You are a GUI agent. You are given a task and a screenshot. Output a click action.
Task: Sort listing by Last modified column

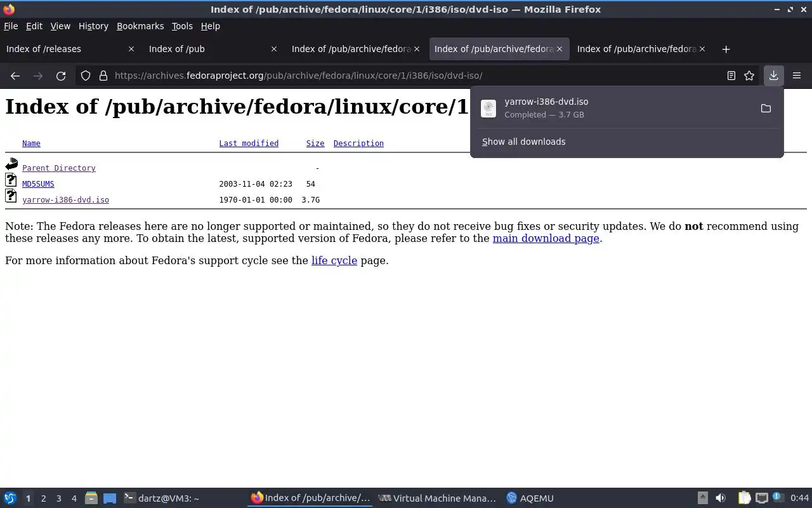click(x=249, y=144)
